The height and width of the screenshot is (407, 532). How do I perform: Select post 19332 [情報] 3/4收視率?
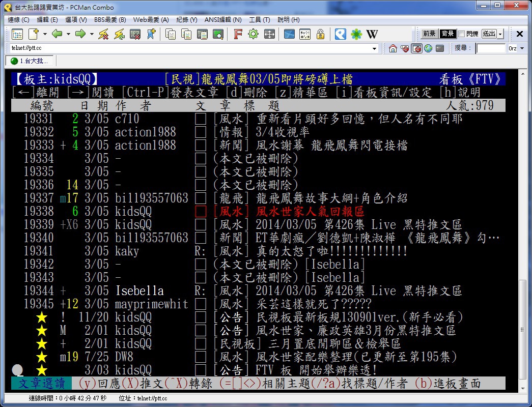coord(258,132)
